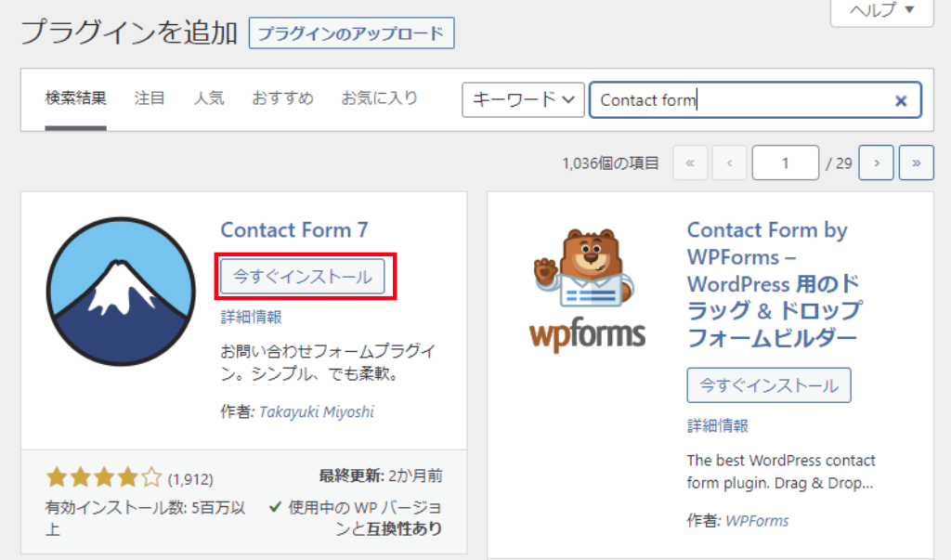Click The best WordPress contact form description
Image resolution: width=951 pixels, height=560 pixels.
coord(781,472)
